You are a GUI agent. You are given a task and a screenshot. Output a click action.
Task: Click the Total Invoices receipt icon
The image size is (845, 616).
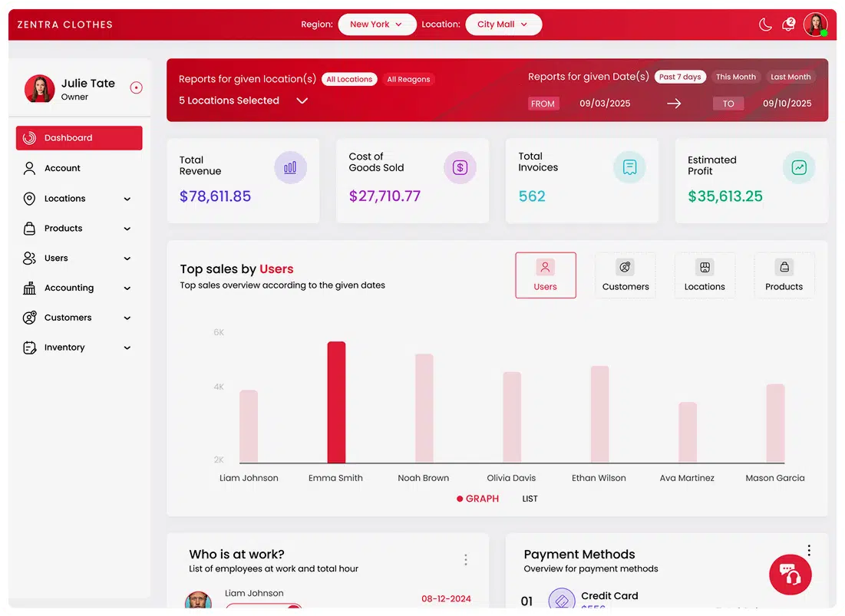click(x=629, y=167)
